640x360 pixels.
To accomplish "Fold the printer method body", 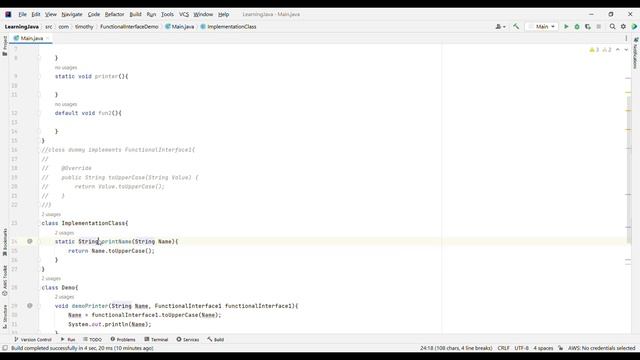I will click(x=39, y=76).
